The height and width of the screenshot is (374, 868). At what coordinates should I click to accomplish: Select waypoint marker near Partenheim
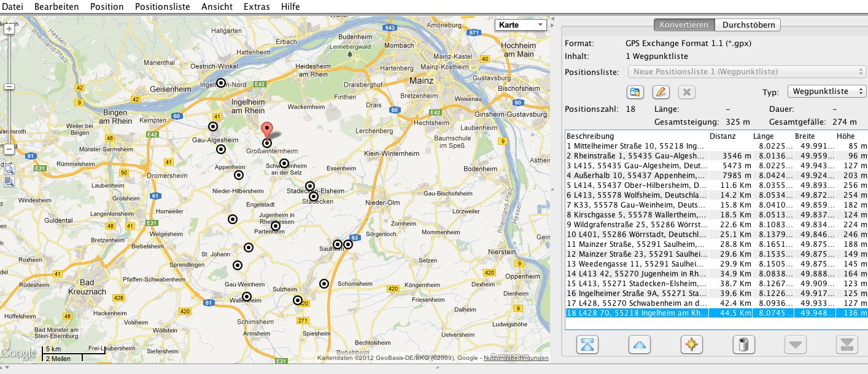coord(276,226)
